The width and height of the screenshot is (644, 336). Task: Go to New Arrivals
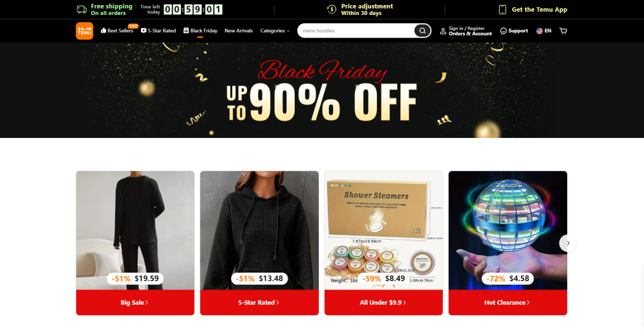click(x=239, y=31)
